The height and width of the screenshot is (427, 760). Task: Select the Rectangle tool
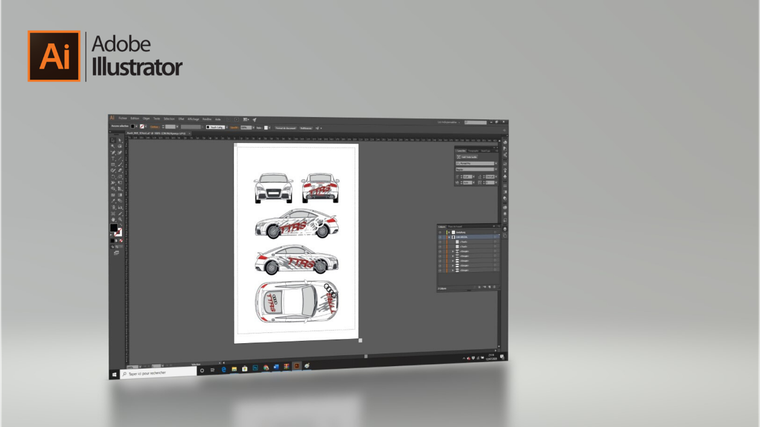[x=113, y=164]
